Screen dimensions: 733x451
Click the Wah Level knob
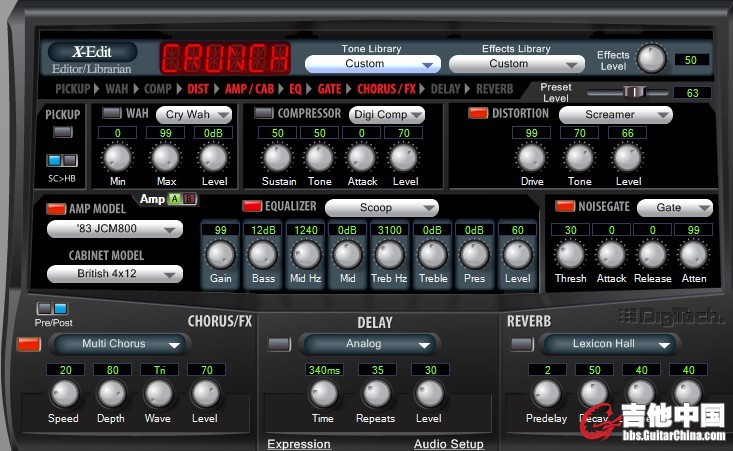pyautogui.click(x=213, y=157)
